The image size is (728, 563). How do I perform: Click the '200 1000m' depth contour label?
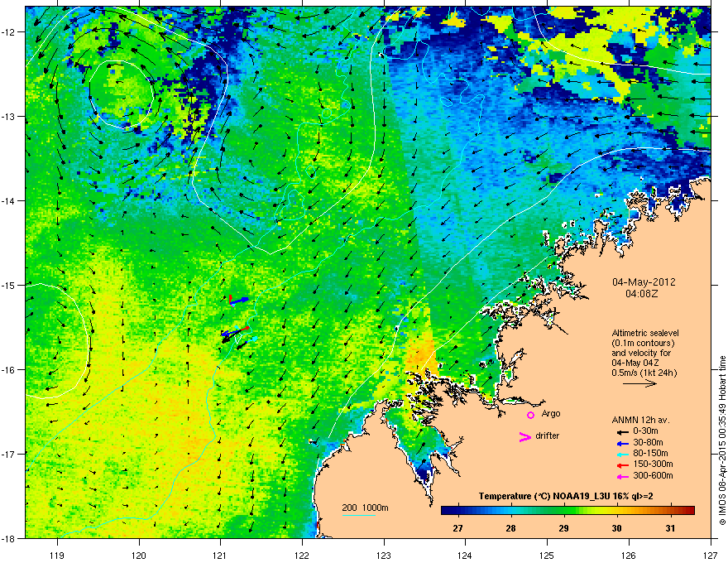(365, 508)
